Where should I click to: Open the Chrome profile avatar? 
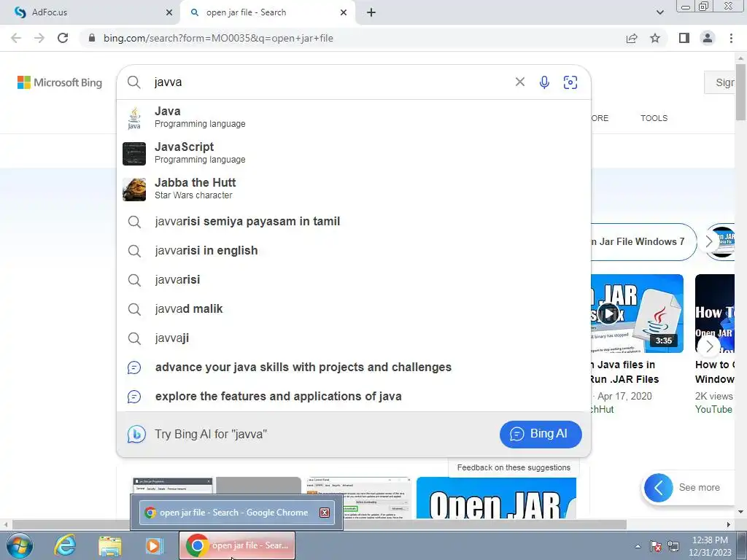pyautogui.click(x=708, y=38)
